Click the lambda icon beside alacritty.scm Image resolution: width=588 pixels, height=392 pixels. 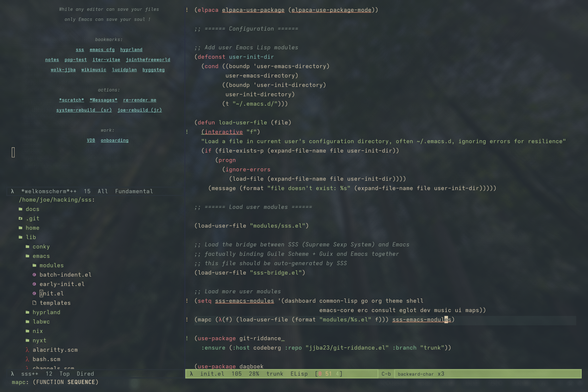coord(27,350)
